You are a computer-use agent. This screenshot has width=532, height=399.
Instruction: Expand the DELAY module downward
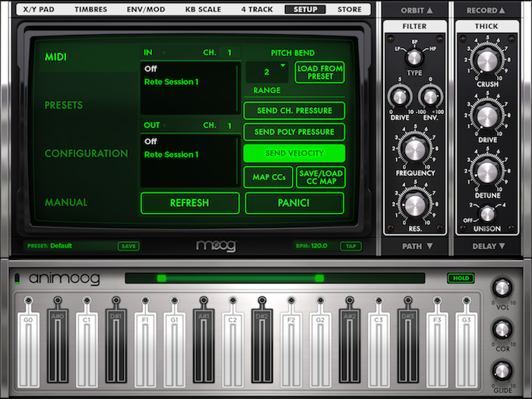click(488, 246)
